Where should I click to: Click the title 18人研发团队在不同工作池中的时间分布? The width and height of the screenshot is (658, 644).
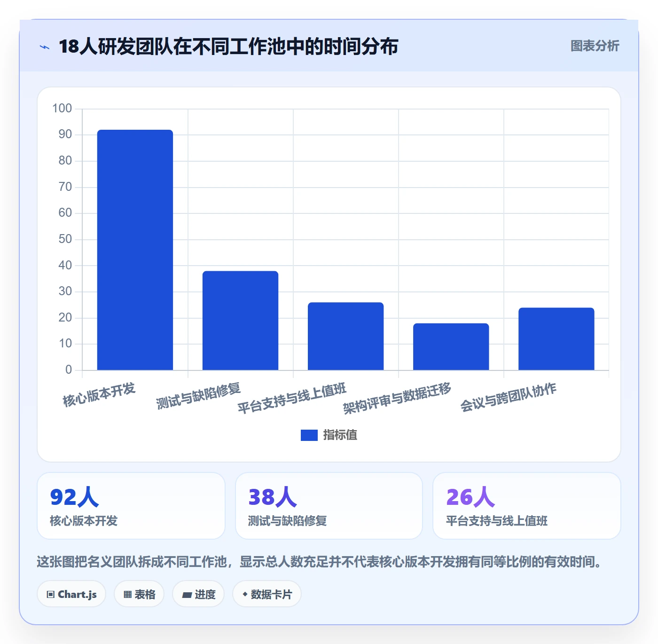coord(228,47)
